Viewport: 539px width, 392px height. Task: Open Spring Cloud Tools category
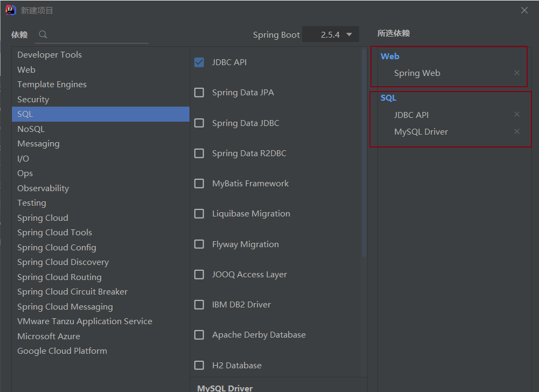pos(100,233)
